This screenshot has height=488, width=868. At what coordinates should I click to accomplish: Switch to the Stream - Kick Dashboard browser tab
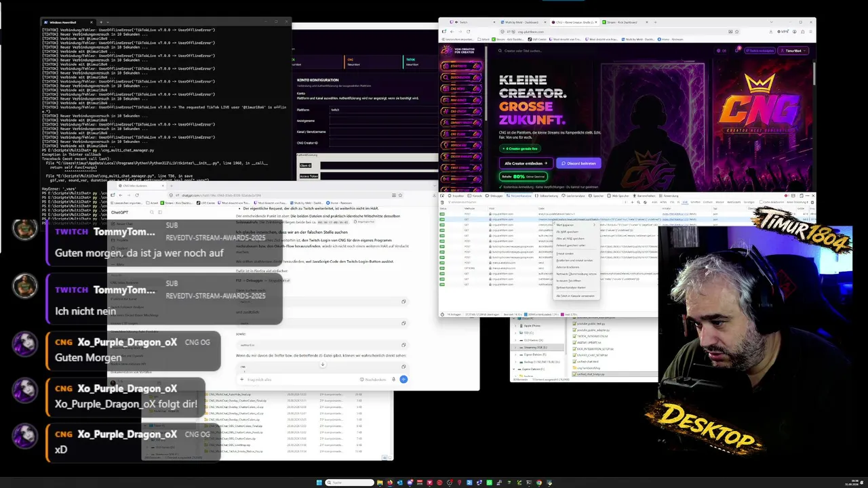[x=624, y=22]
